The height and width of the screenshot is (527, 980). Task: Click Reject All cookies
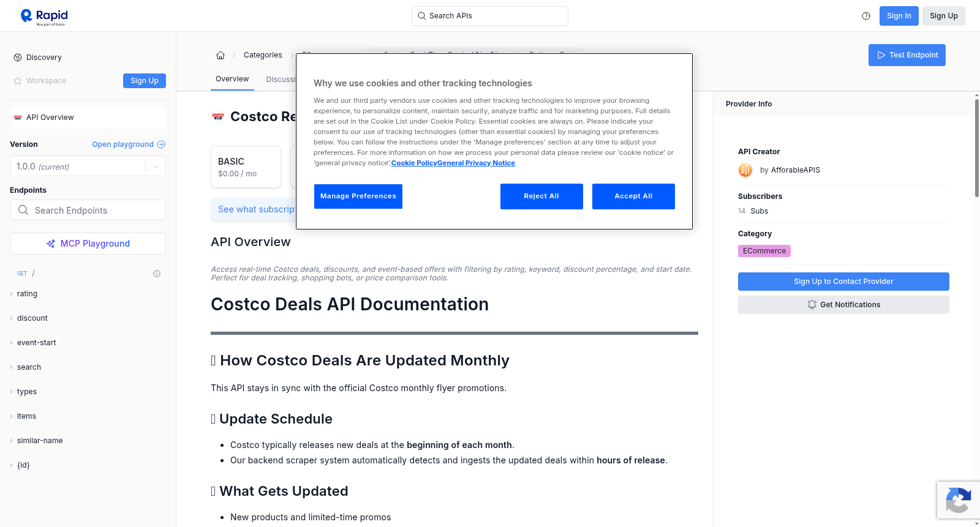point(541,196)
